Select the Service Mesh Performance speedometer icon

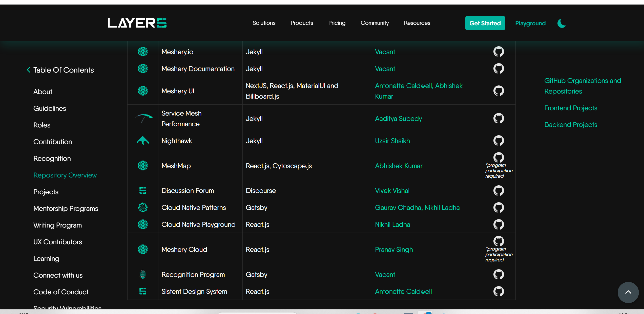[143, 118]
